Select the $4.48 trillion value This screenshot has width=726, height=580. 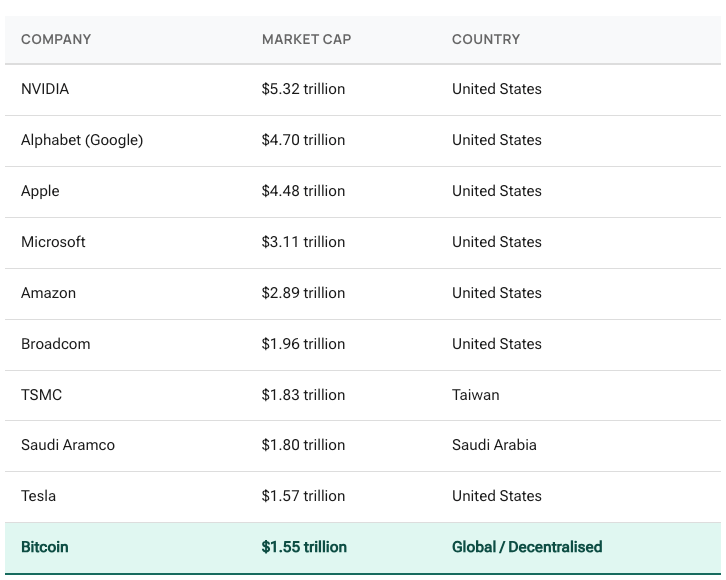(x=303, y=191)
